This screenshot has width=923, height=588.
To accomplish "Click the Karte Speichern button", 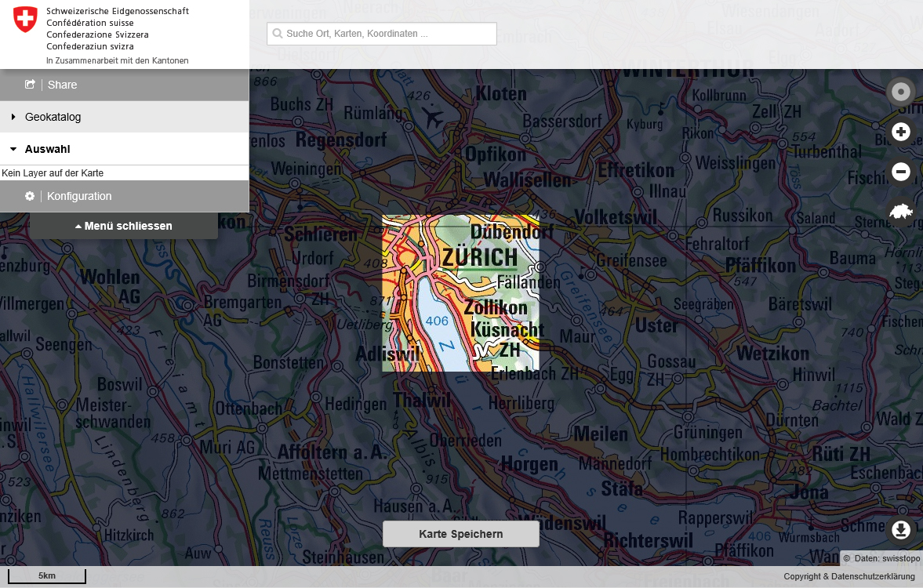I will click(x=461, y=534).
